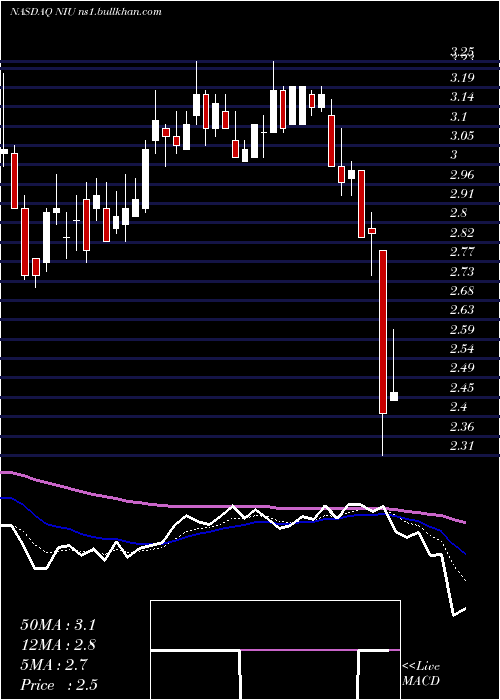Click inside the MACD histogram box
Viewport: 500px width, 700px height.
(275, 650)
